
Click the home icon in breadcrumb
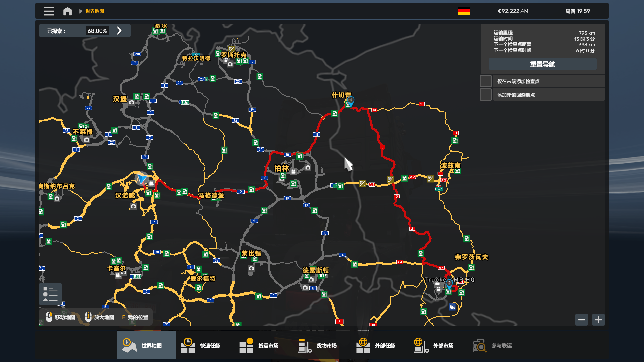[67, 11]
